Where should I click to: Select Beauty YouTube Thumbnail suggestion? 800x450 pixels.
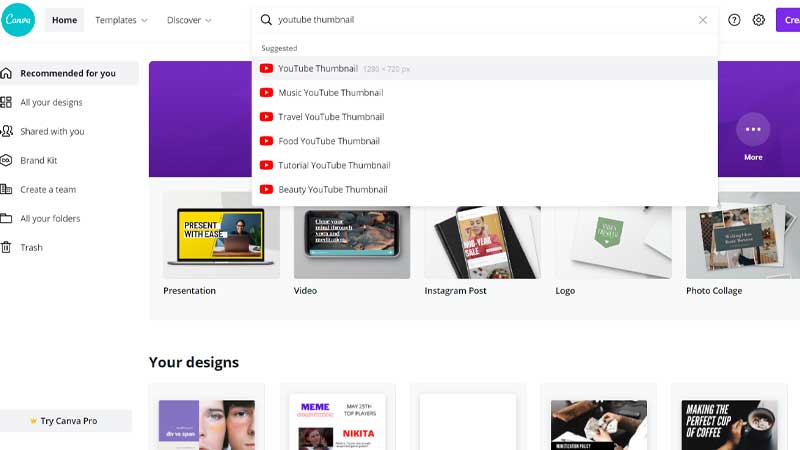(x=485, y=189)
